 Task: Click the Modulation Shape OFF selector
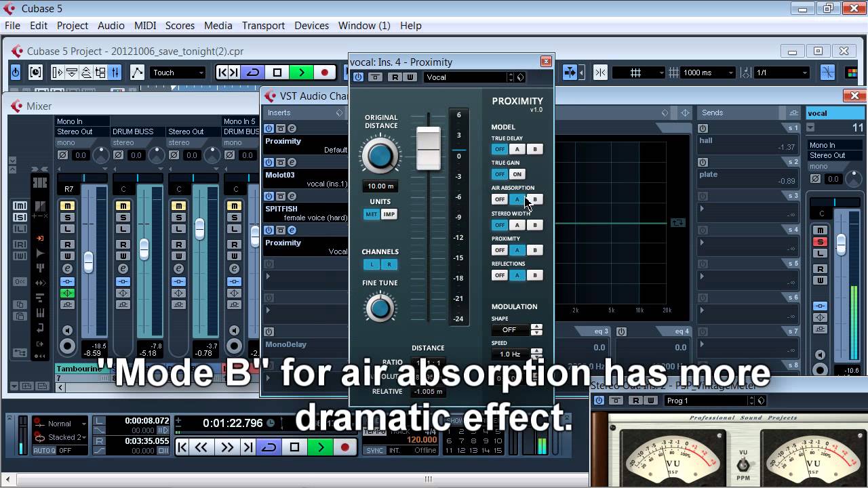point(510,330)
